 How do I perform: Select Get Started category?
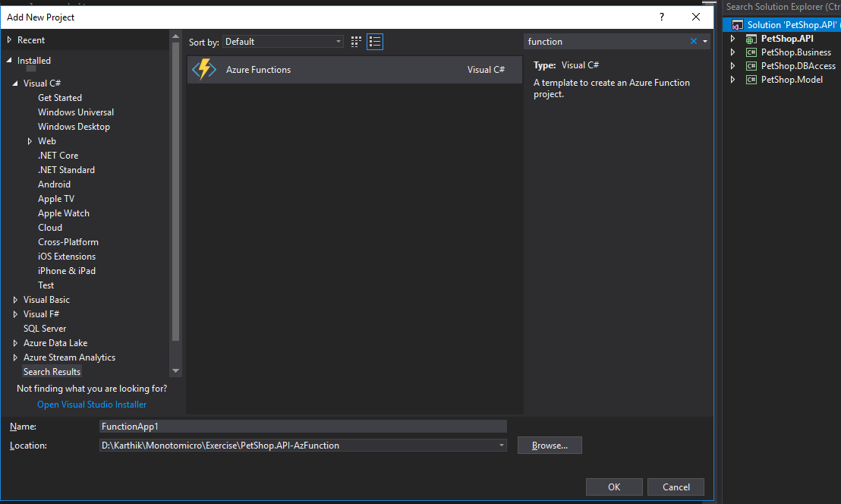60,98
